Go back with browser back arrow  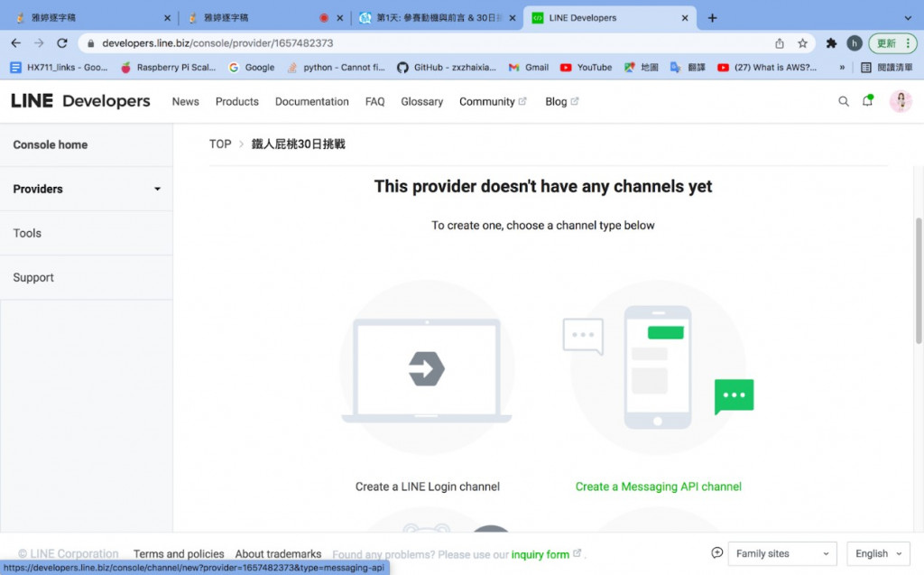point(16,43)
